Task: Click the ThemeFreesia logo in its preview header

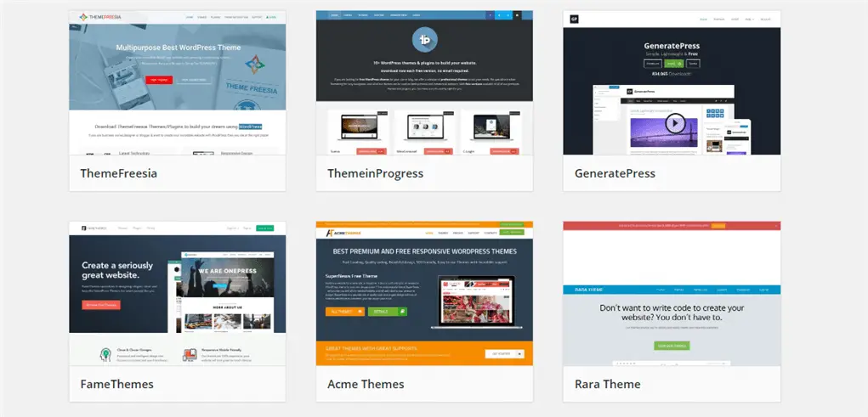Action: point(99,17)
